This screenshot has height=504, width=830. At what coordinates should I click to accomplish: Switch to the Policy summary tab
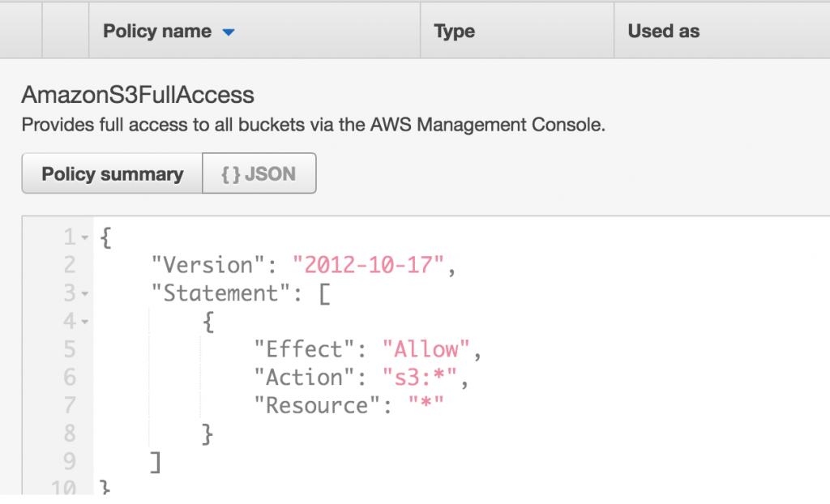112,173
